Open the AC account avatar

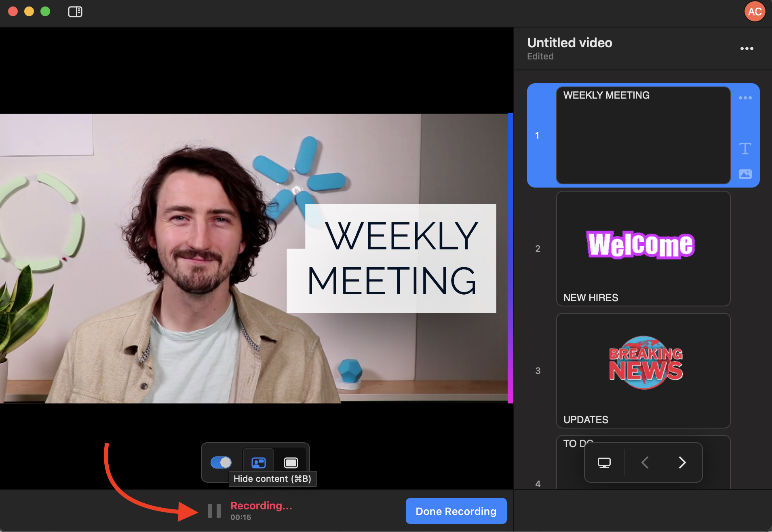pos(754,12)
